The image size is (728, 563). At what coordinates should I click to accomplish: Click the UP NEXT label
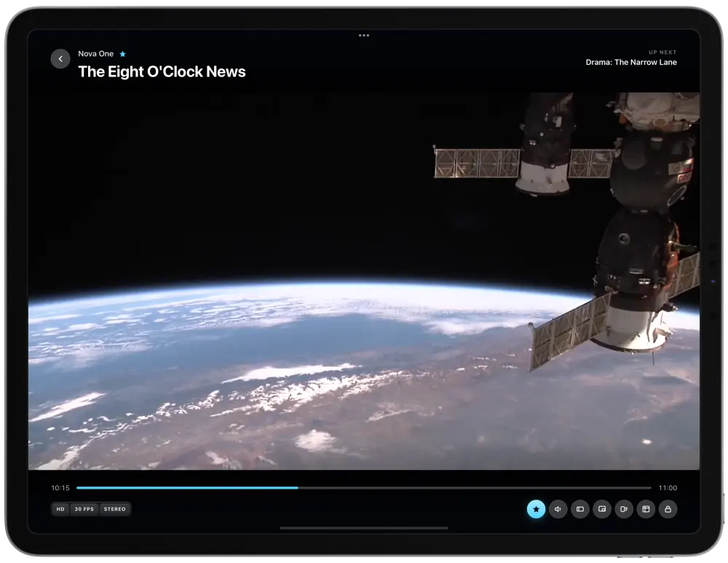point(662,52)
